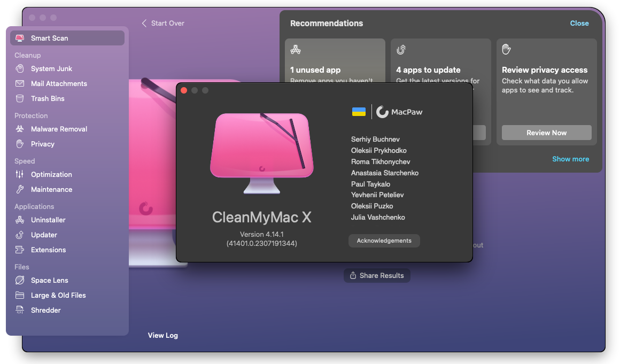
Task: Click the Review Now button
Action: tap(546, 133)
